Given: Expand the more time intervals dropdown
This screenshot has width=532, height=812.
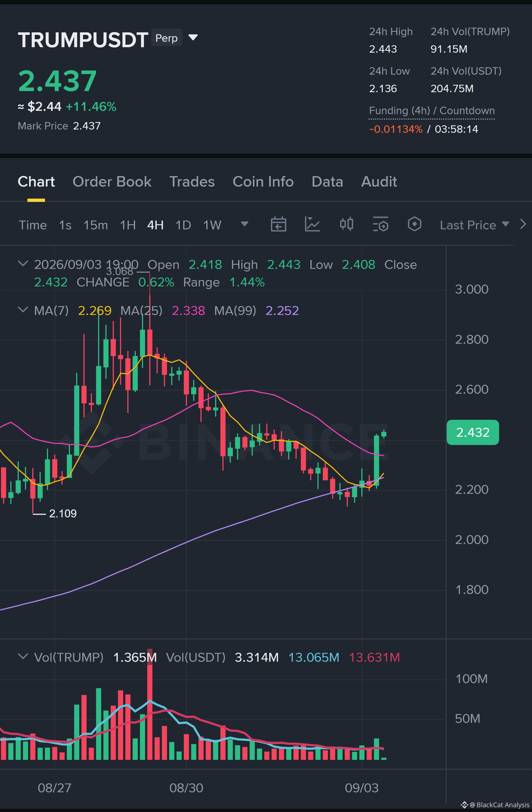Looking at the screenshot, I should 244,224.
